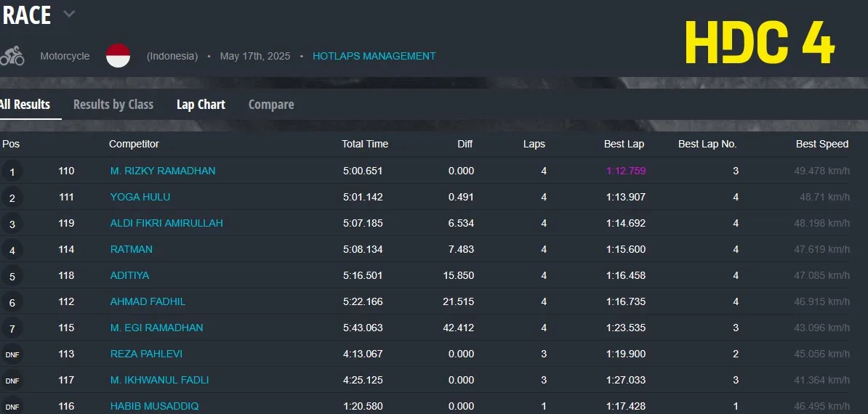Viewport: 868px width, 414px height.
Task: Select the All Results tab
Action: point(25,105)
